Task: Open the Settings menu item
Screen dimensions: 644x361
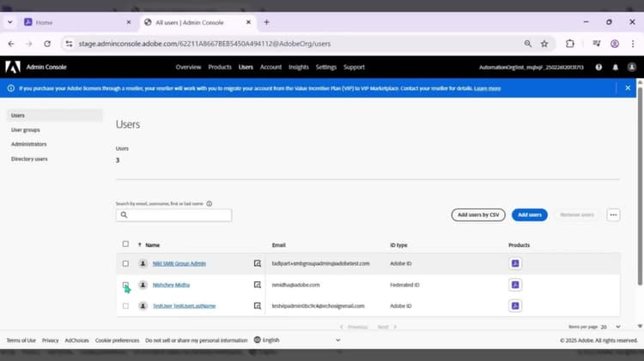Action: pyautogui.click(x=326, y=67)
